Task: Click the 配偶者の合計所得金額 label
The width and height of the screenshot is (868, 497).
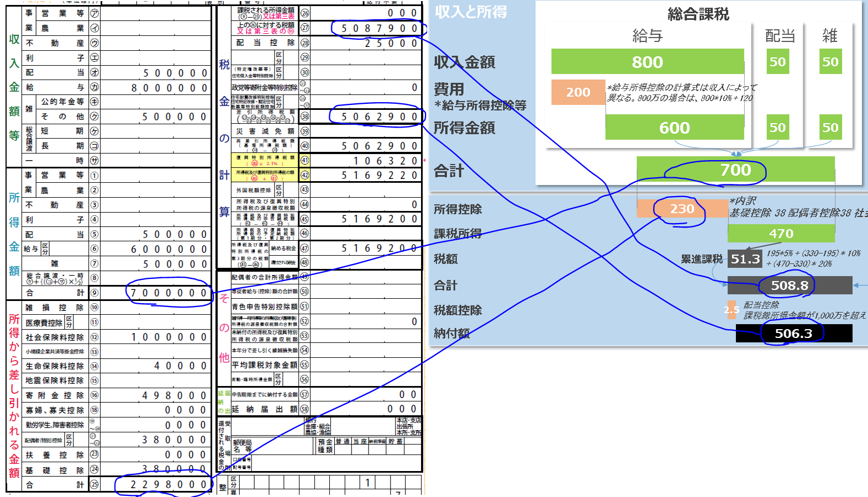Action: [x=265, y=277]
